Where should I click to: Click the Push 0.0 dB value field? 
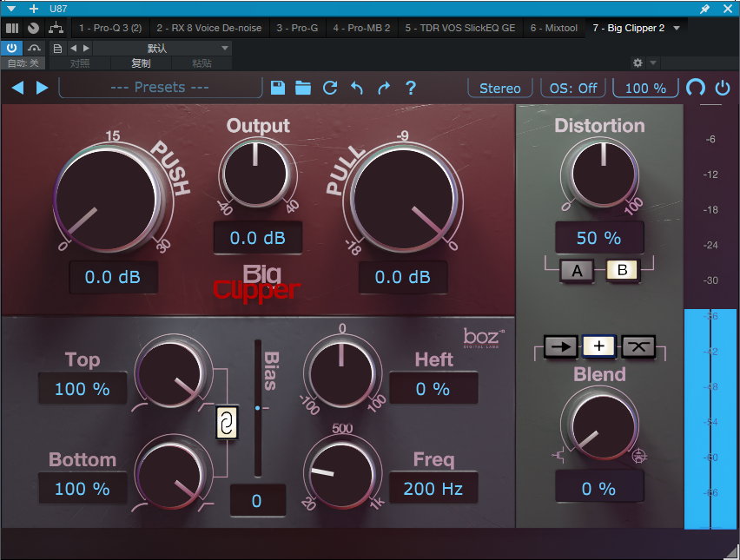click(x=113, y=277)
